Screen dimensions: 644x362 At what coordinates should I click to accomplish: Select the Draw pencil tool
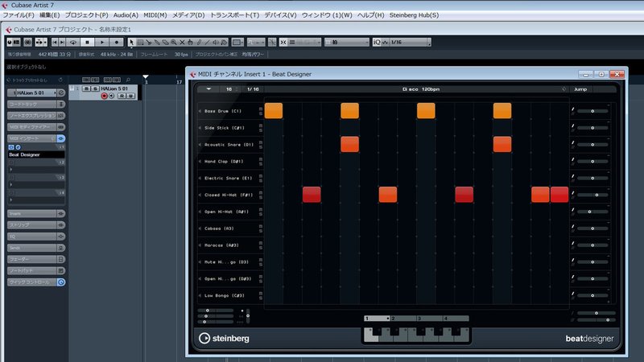coord(199,43)
